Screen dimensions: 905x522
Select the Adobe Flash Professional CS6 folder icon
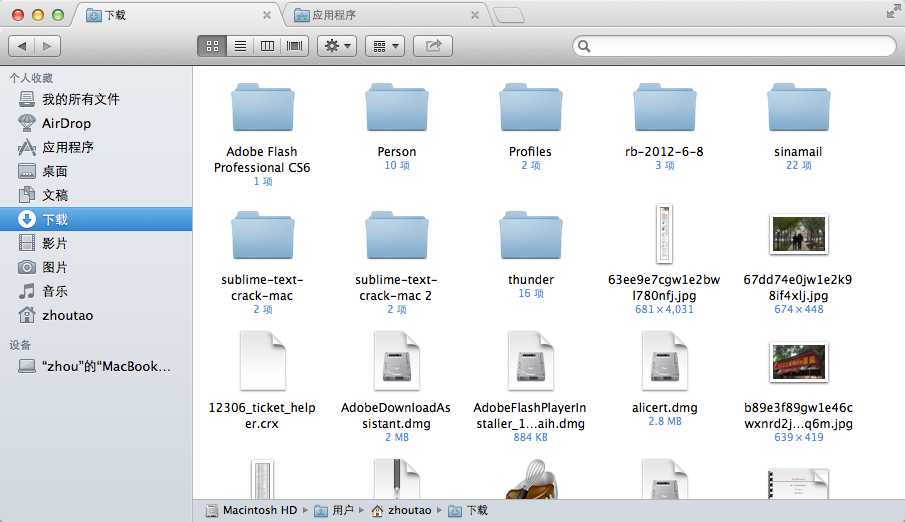(263, 107)
